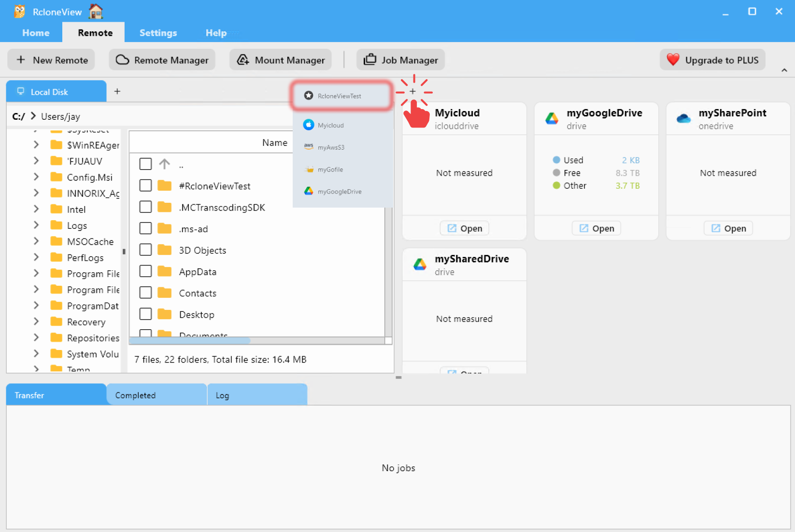This screenshot has height=532, width=795.
Task: Click Upgrade to PLUS
Action: [x=712, y=59]
